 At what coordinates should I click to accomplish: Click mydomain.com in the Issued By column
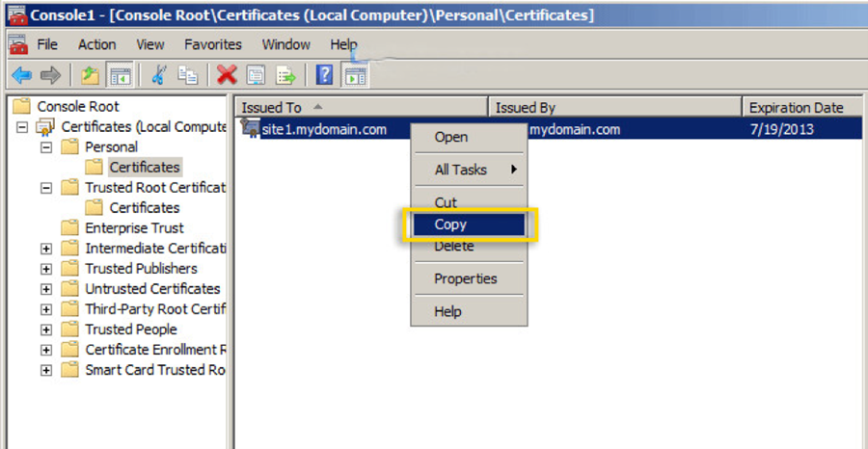tap(575, 130)
